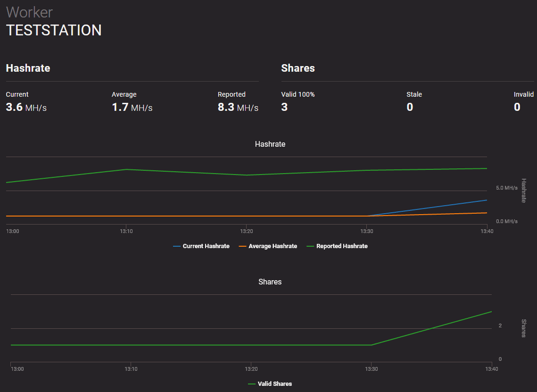Click 13:30 tick on Hashrate chart
Image resolution: width=537 pixels, height=392 pixels.
pos(367,231)
